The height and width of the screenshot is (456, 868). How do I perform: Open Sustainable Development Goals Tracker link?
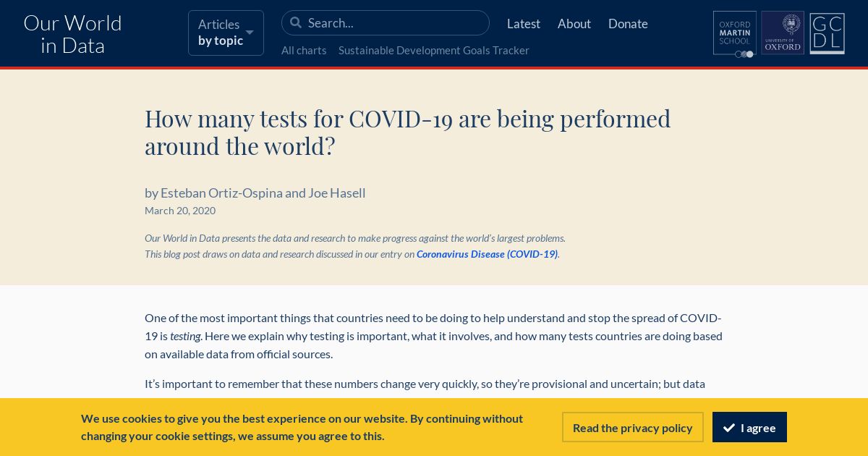[434, 50]
